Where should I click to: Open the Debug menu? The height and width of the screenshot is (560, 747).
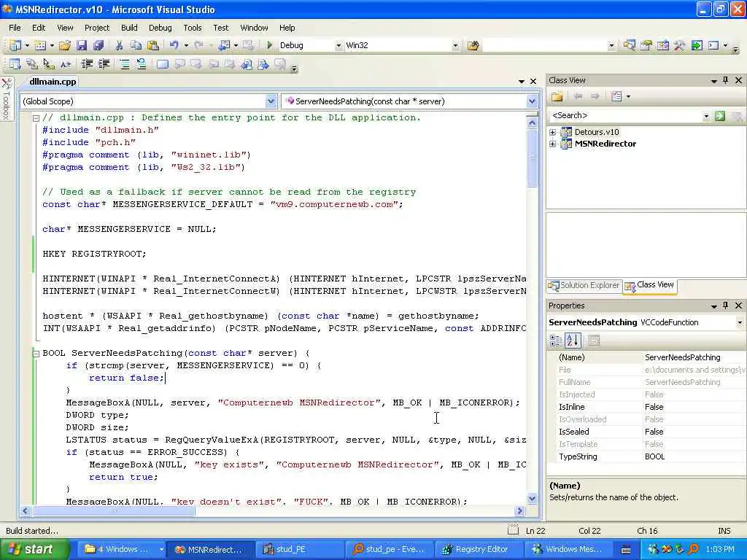tap(160, 28)
